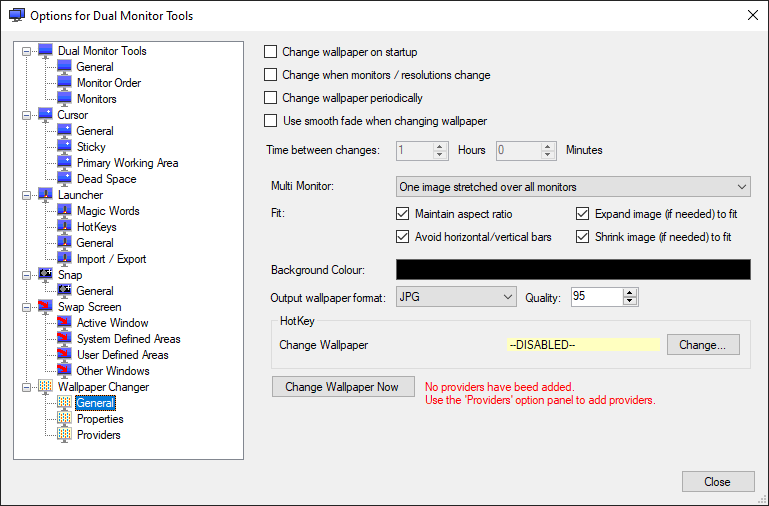Check Use smooth fade when changing wallpaper
Image resolution: width=769 pixels, height=506 pixels.
271,121
